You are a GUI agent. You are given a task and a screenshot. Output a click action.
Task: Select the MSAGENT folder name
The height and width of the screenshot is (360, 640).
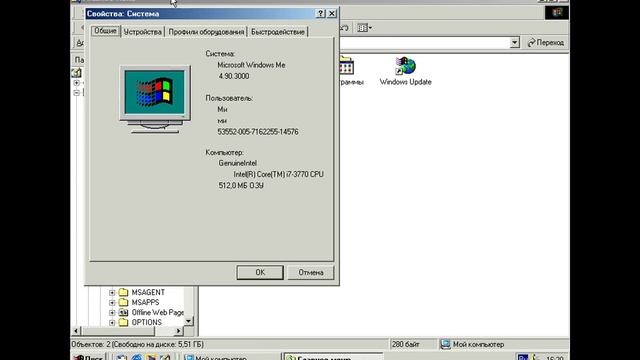click(148, 292)
